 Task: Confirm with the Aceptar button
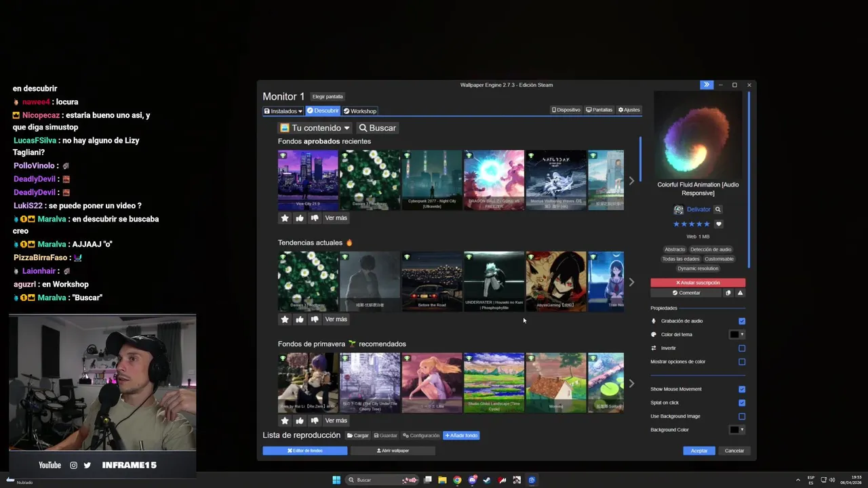pyautogui.click(x=699, y=451)
